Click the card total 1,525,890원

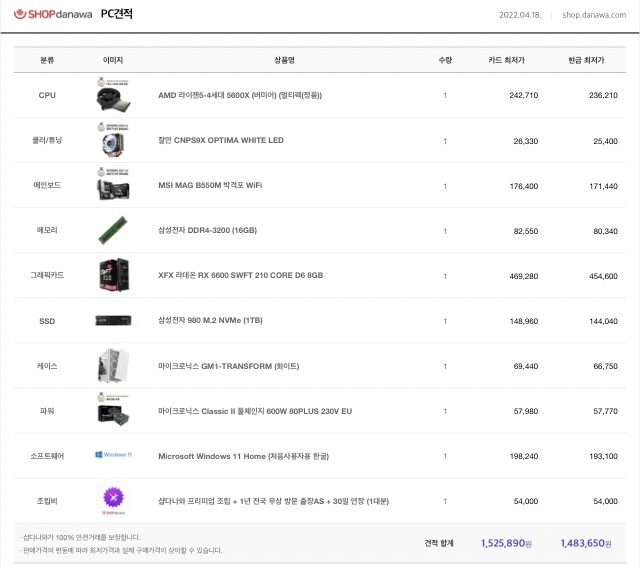click(x=507, y=543)
